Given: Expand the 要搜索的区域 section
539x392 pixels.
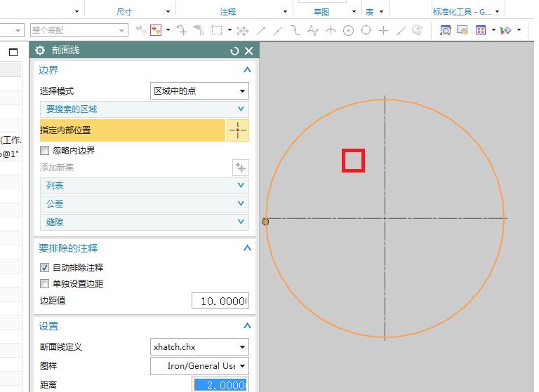Looking at the screenshot, I should (144, 109).
